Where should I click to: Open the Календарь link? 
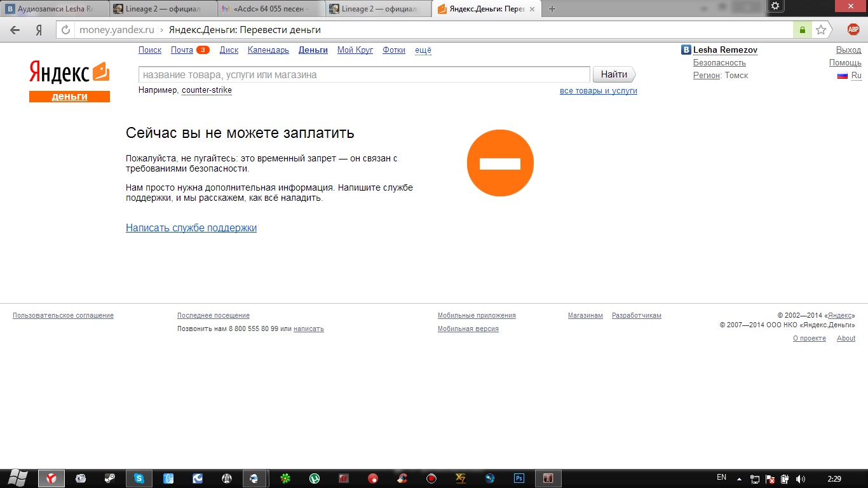coord(268,50)
